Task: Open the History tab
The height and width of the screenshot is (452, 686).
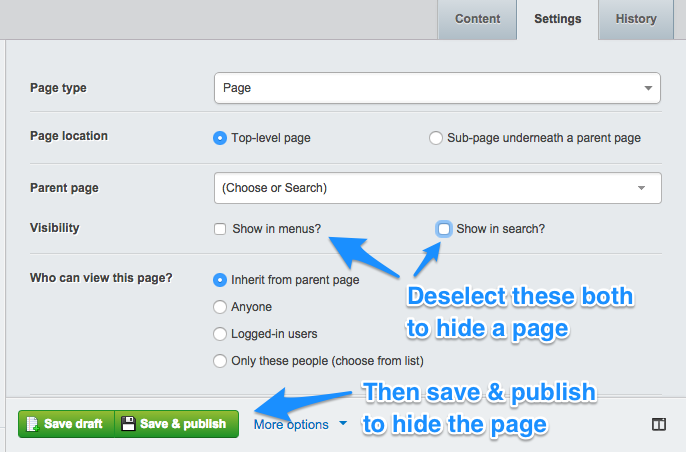Action: [636, 19]
